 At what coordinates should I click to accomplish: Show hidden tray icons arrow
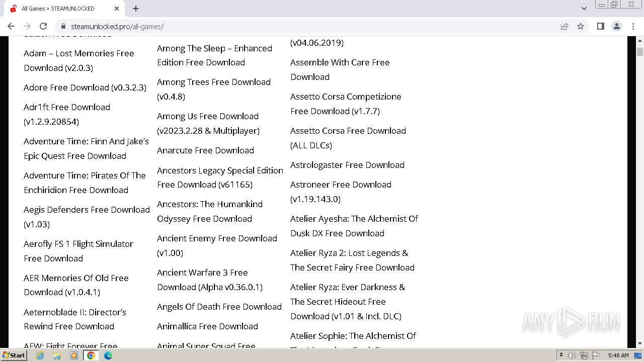(561, 355)
